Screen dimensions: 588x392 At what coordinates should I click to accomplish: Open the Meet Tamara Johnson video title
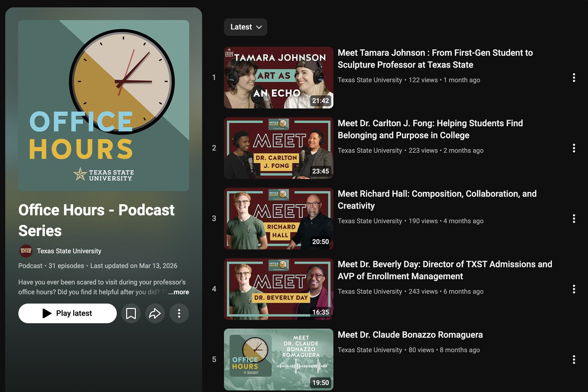(435, 59)
